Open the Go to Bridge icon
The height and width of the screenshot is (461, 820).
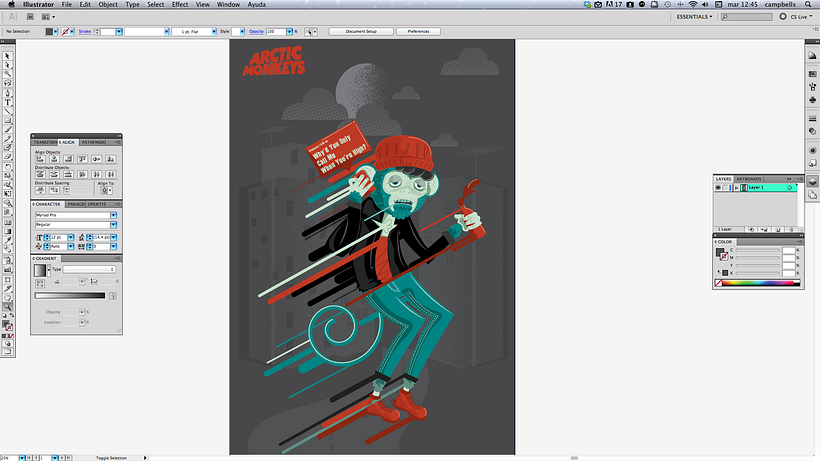click(30, 17)
